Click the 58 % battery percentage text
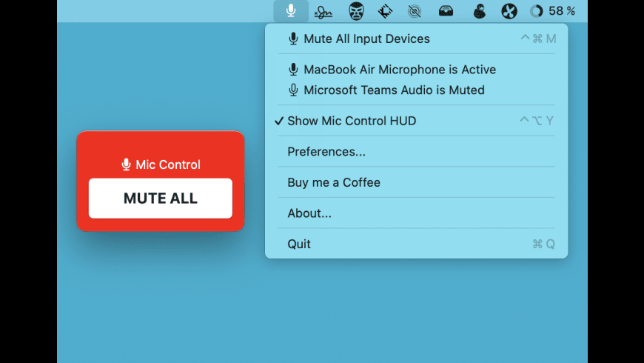The width and height of the screenshot is (644, 363). pos(562,10)
